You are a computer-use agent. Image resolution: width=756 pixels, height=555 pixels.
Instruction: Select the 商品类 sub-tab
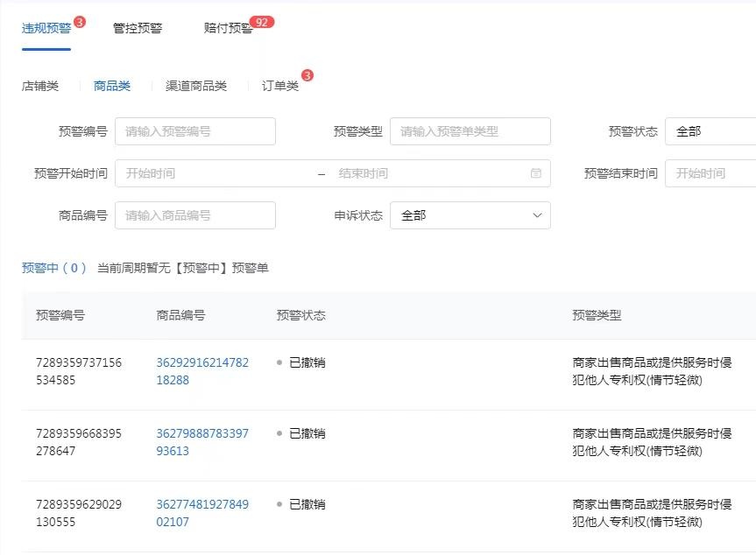point(112,87)
